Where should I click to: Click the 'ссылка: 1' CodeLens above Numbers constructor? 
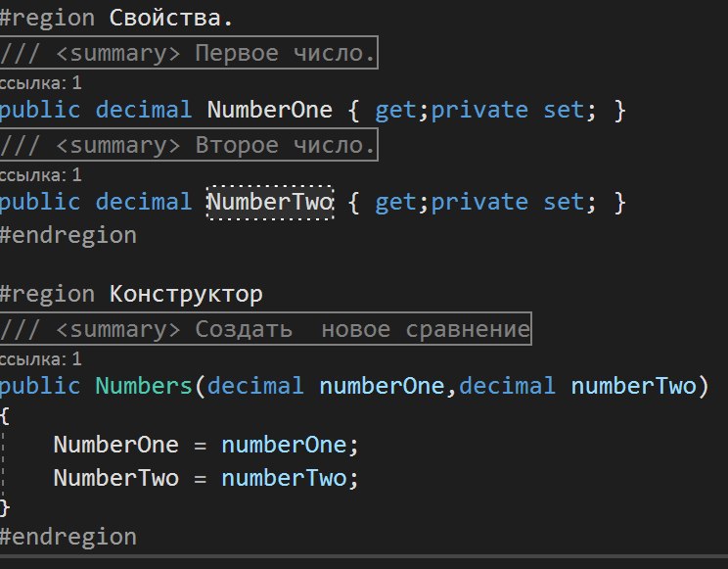pos(41,358)
